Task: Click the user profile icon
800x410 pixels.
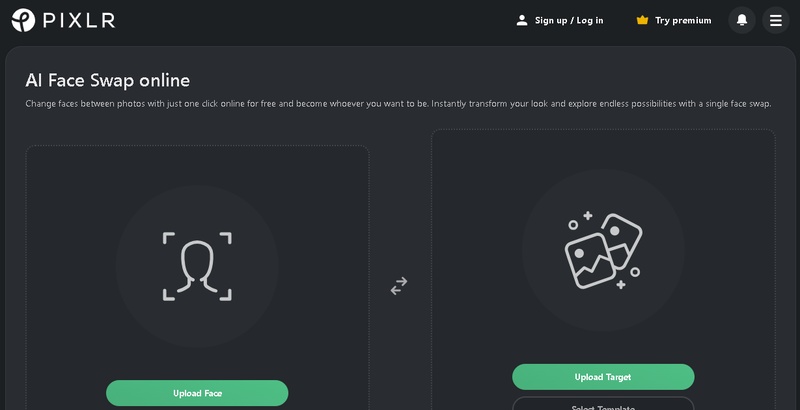Action: [x=521, y=20]
